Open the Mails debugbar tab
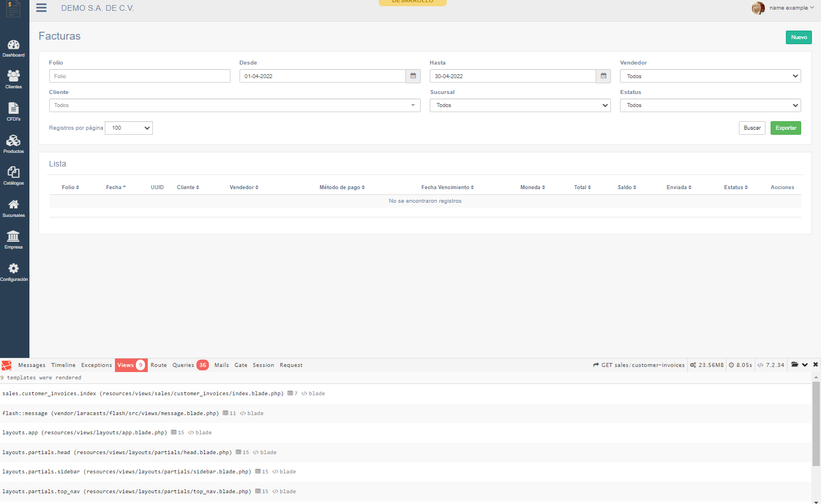 [222, 365]
